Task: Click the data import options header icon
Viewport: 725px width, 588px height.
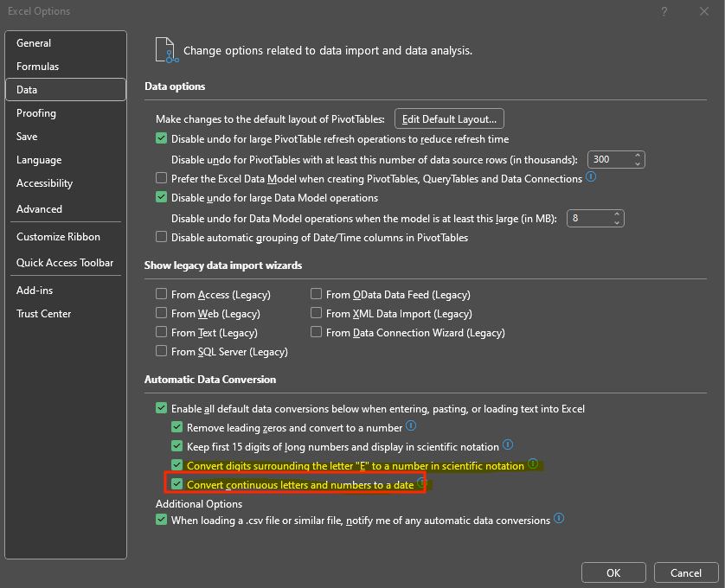Action: point(167,50)
